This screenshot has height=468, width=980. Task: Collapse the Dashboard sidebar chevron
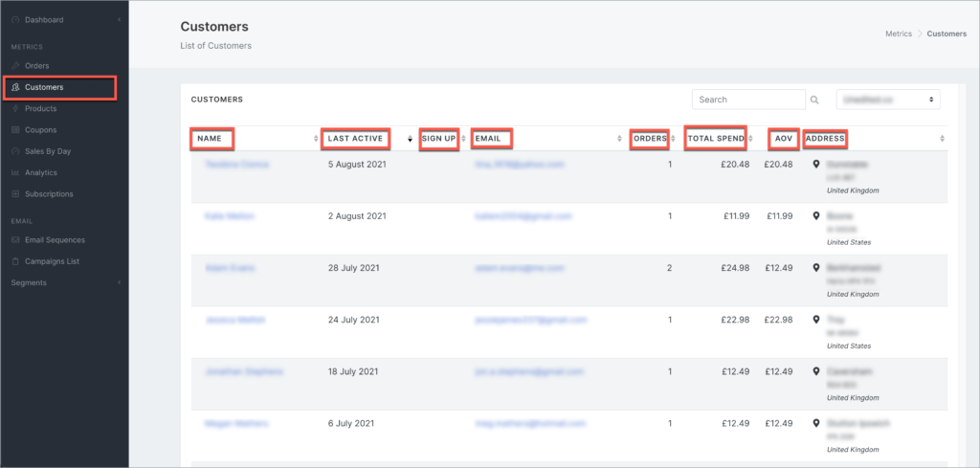[119, 20]
